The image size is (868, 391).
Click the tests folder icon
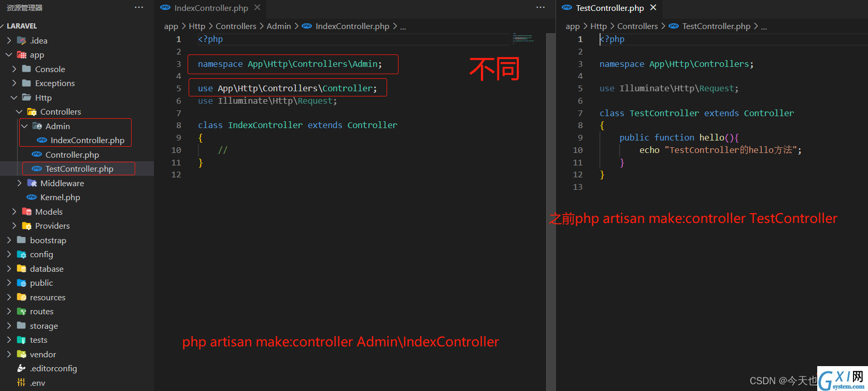(21, 340)
